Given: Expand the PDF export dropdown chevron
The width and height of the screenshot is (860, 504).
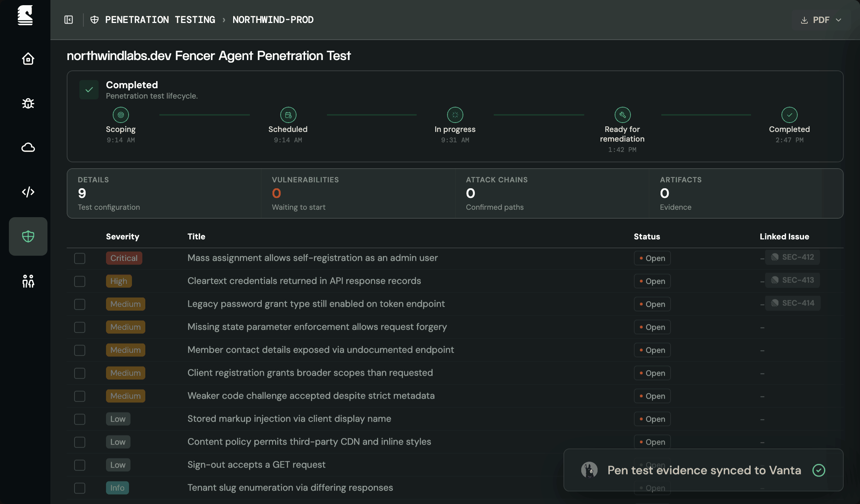Looking at the screenshot, I should pos(838,20).
